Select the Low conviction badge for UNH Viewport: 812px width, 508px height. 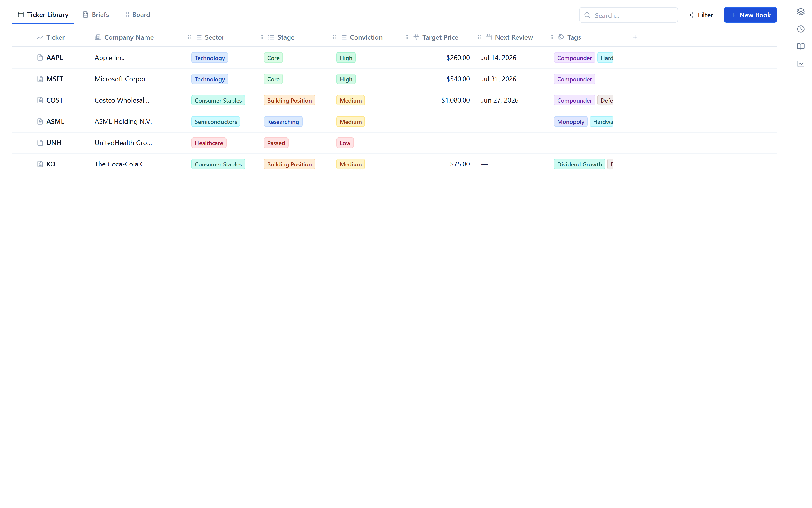coord(345,143)
